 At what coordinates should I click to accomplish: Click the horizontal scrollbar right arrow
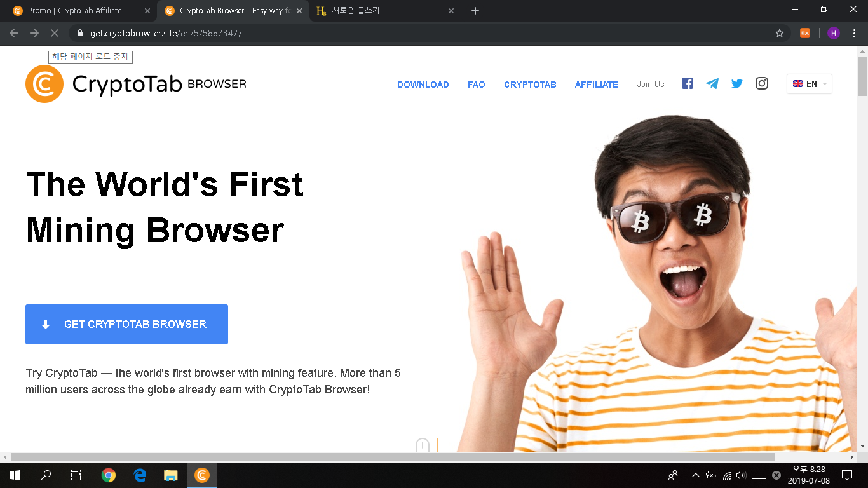click(x=852, y=457)
